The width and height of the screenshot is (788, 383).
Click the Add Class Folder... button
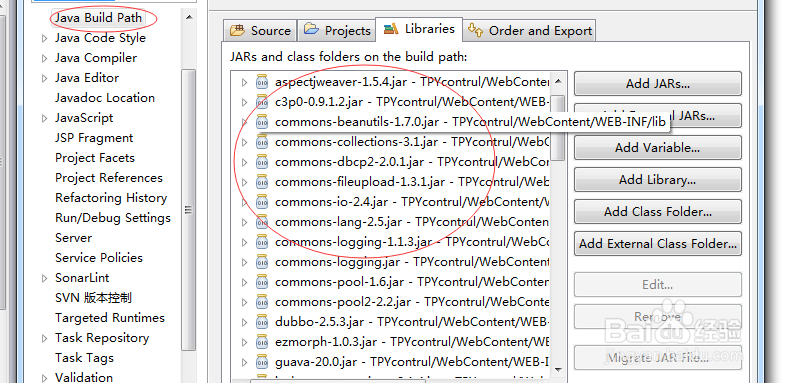tap(658, 212)
